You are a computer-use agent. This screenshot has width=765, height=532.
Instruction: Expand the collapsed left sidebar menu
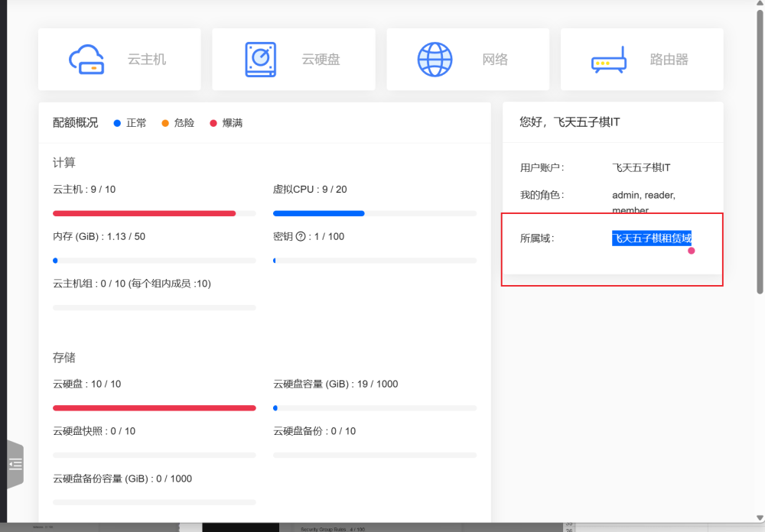tap(15, 464)
